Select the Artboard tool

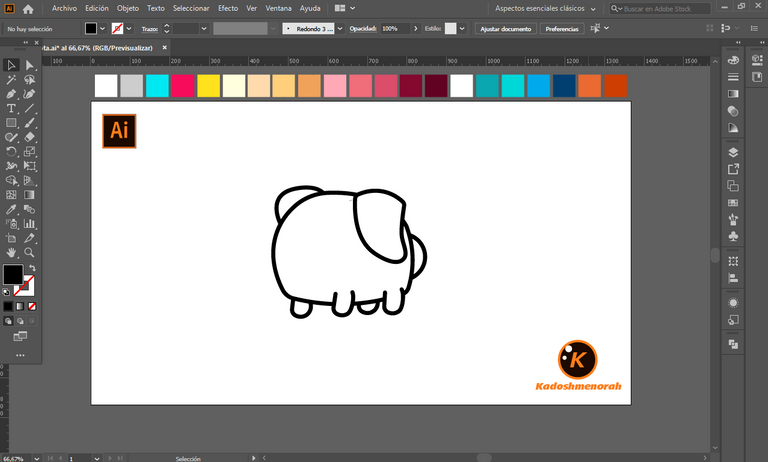[11, 238]
